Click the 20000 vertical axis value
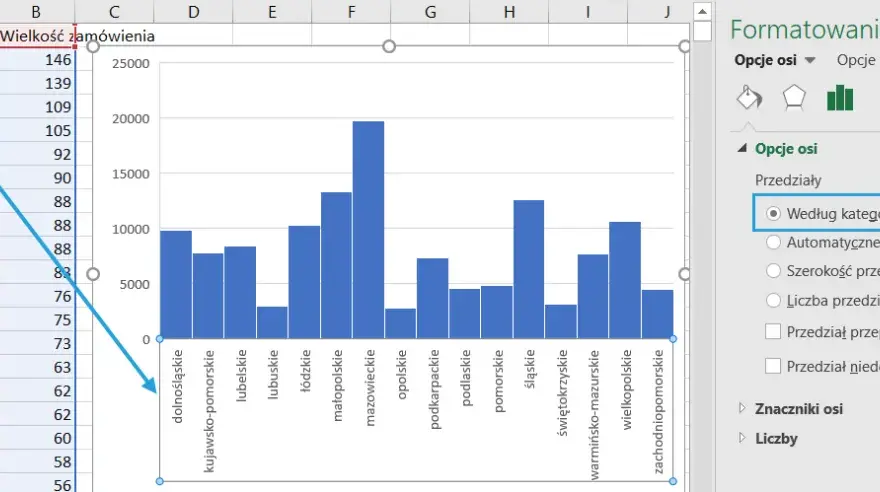The width and height of the screenshot is (880, 492). click(131, 118)
